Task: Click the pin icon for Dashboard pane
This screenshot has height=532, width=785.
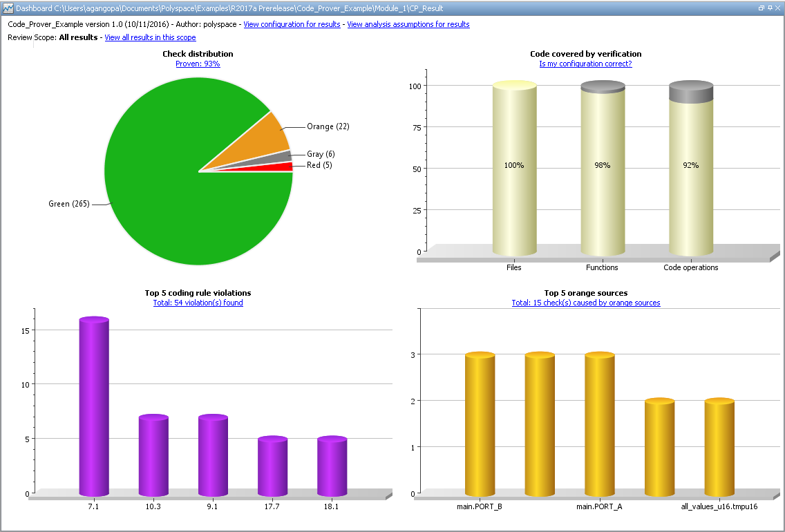Action: click(769, 8)
